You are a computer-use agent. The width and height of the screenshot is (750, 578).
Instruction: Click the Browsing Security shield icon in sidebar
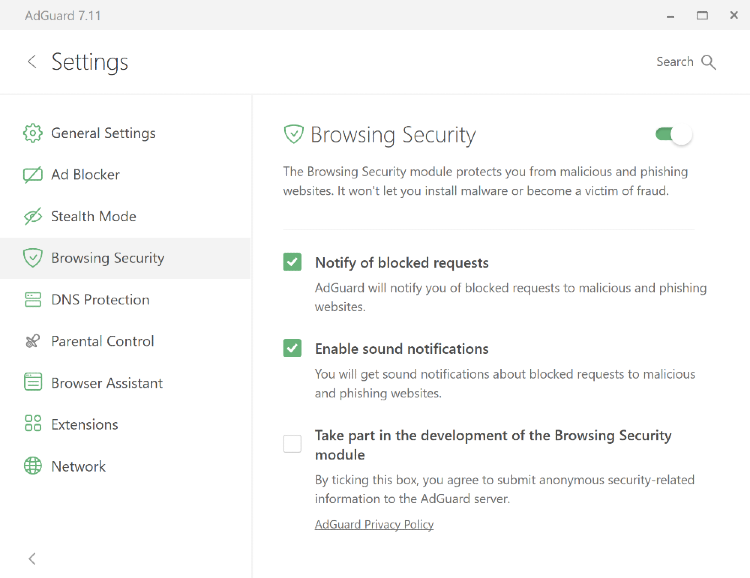pos(33,258)
